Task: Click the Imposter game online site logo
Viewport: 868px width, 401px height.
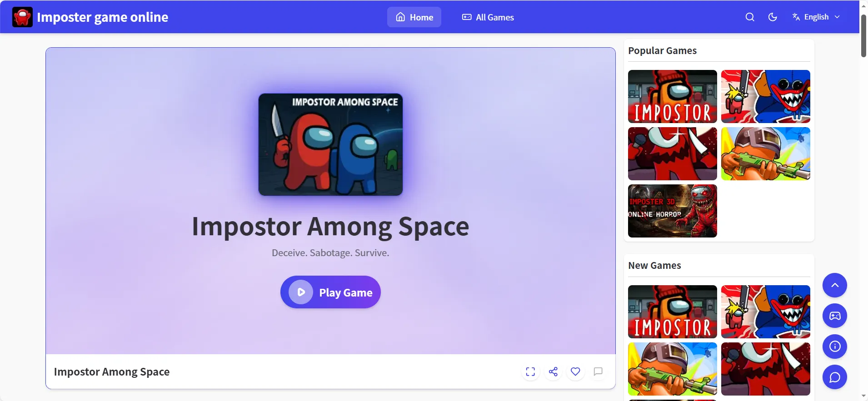Action: [22, 17]
